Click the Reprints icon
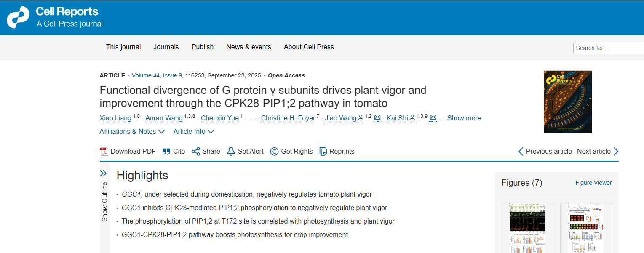The image size is (644, 253). [323, 152]
